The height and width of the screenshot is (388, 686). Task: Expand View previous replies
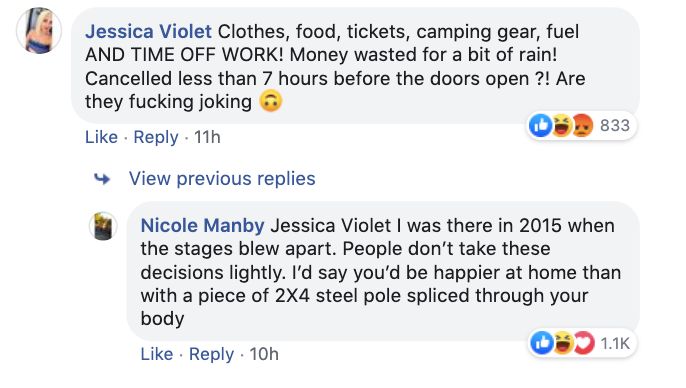(222, 178)
